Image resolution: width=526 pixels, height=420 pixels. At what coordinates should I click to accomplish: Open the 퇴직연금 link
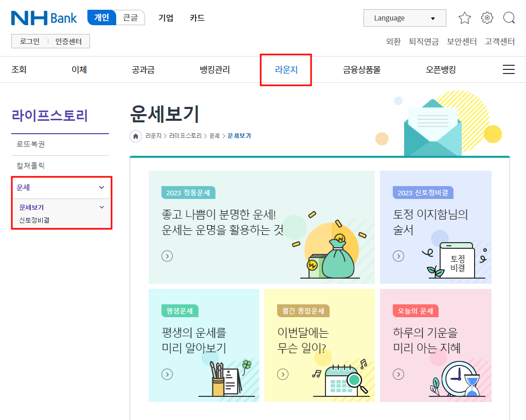(x=424, y=41)
